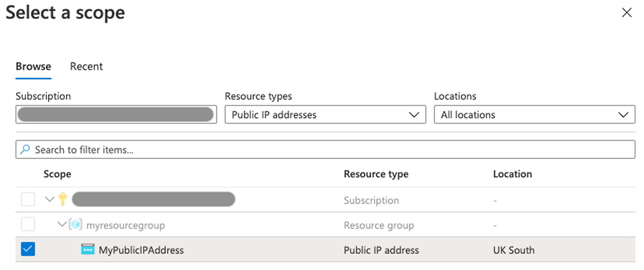Close the Select a scope panel

[x=626, y=13]
